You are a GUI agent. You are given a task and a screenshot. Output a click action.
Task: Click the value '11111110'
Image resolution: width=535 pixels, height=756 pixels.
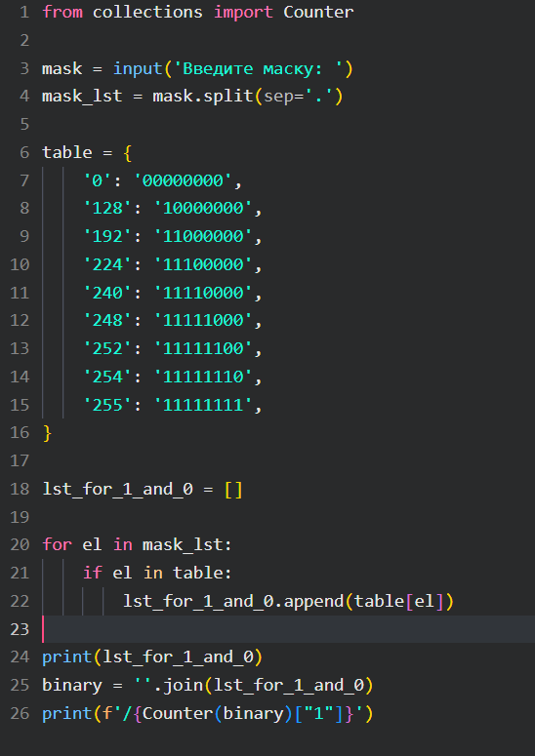point(203,377)
